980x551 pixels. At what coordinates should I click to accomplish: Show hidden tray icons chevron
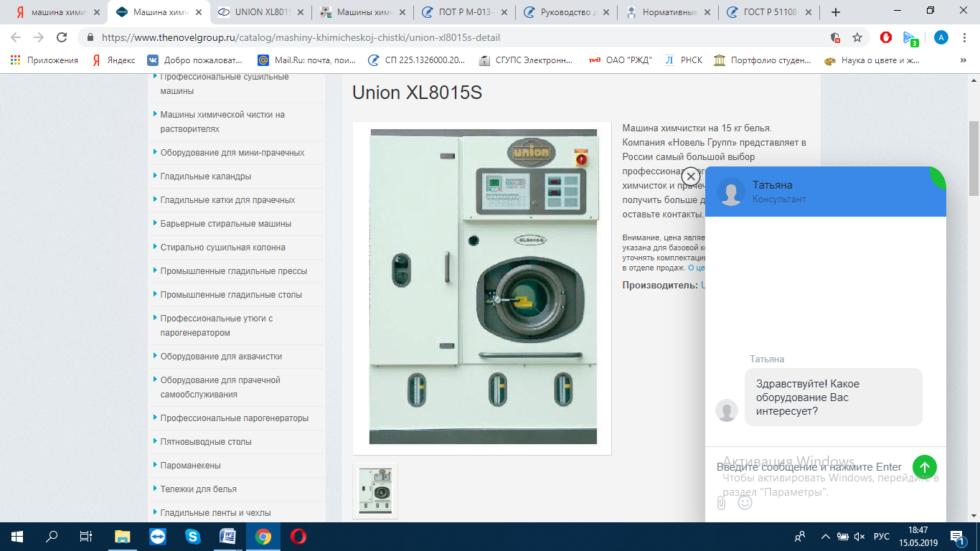coord(826,537)
